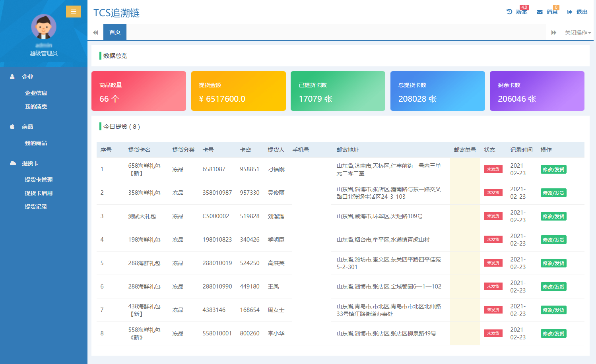Open the messages envelope icon
Screen dimensions: 596x364
[x=540, y=12]
